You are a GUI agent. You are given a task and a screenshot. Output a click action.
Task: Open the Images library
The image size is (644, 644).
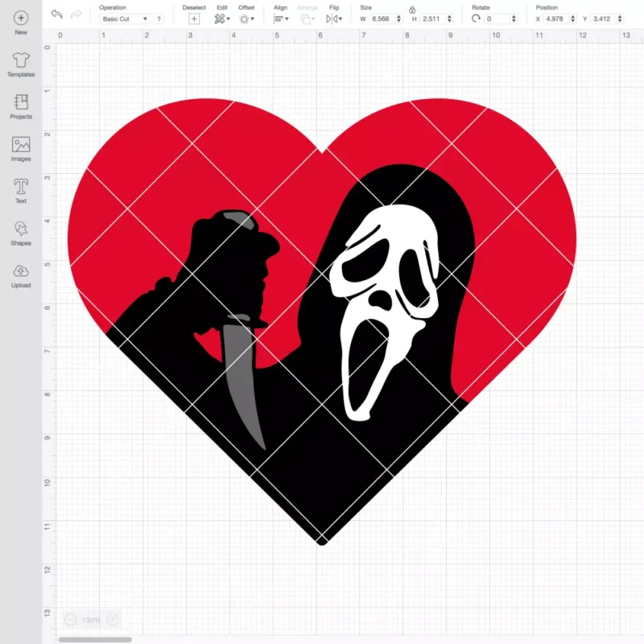click(21, 150)
